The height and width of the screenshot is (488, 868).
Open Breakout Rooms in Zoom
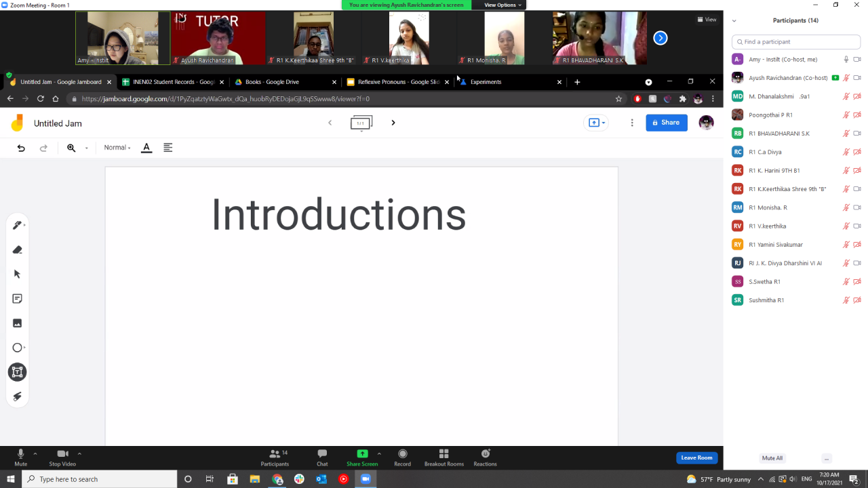(444, 457)
